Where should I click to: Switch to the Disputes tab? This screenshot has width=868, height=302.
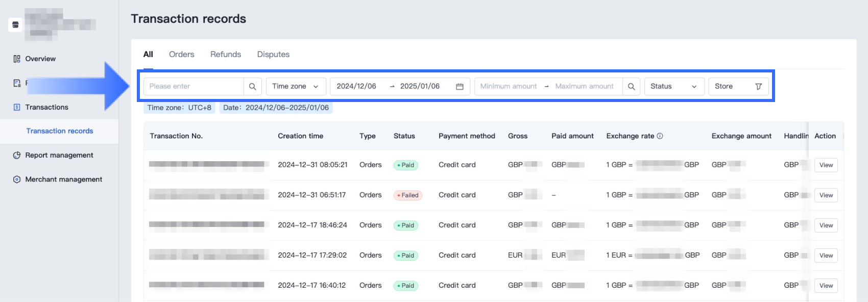click(273, 55)
